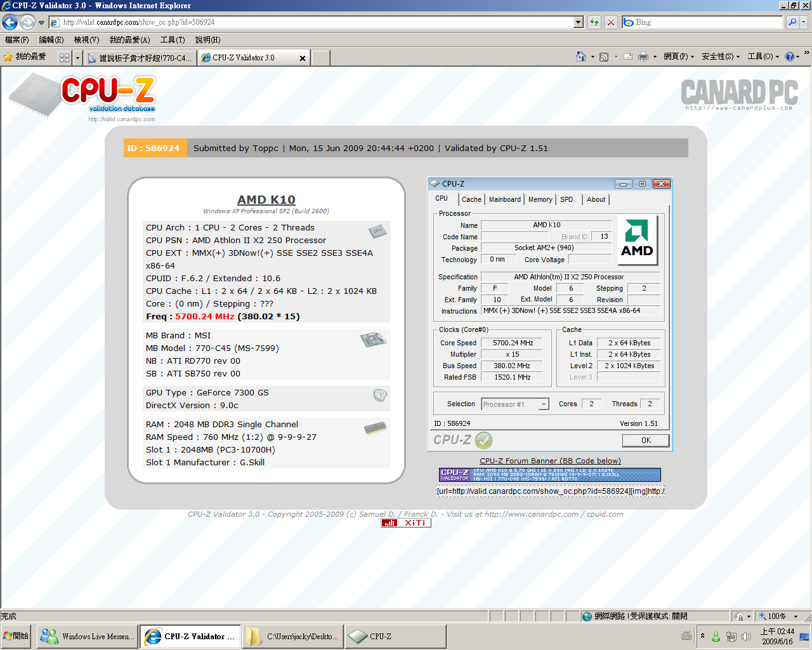Click the AMD logo in the CPU-Z window
Viewport: 812px width, 650px height.
pos(637,239)
